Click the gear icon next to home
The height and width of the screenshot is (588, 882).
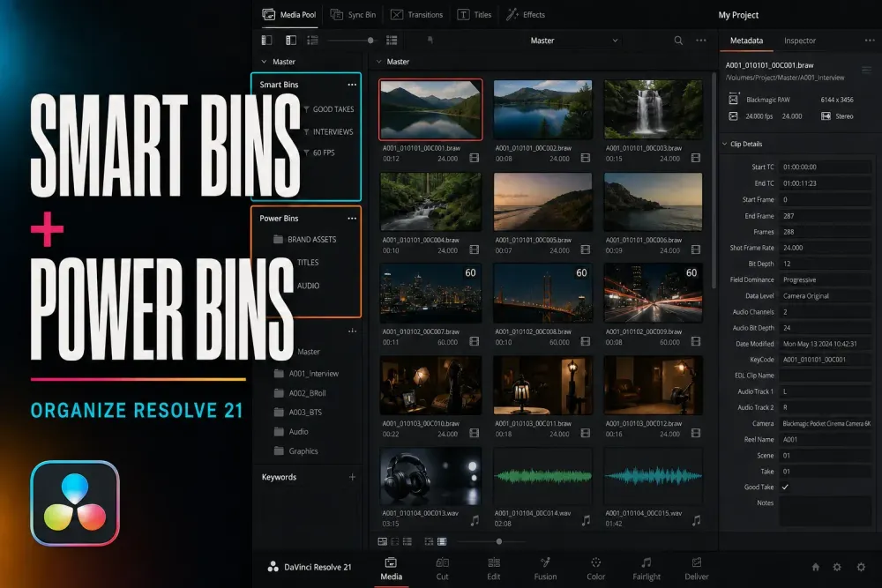837,567
